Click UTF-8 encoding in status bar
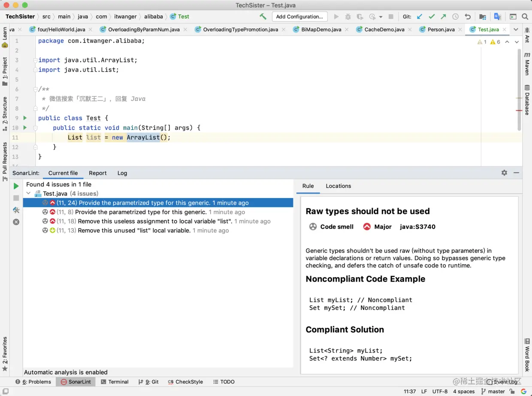The image size is (532, 396). 440,391
